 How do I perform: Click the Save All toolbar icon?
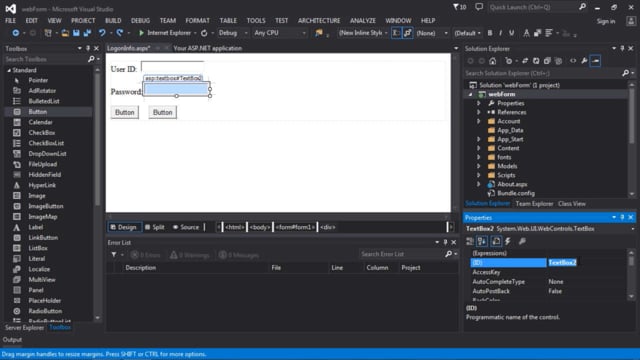tap(87, 33)
